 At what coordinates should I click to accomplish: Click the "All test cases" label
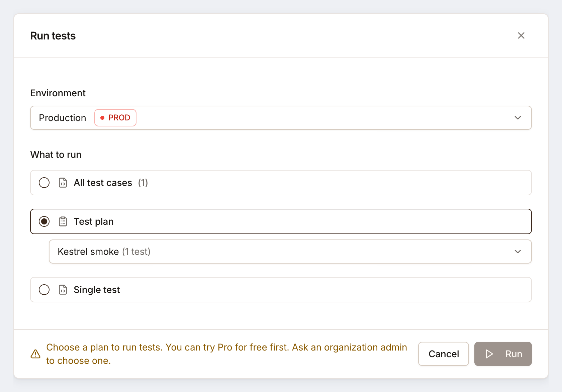103,183
